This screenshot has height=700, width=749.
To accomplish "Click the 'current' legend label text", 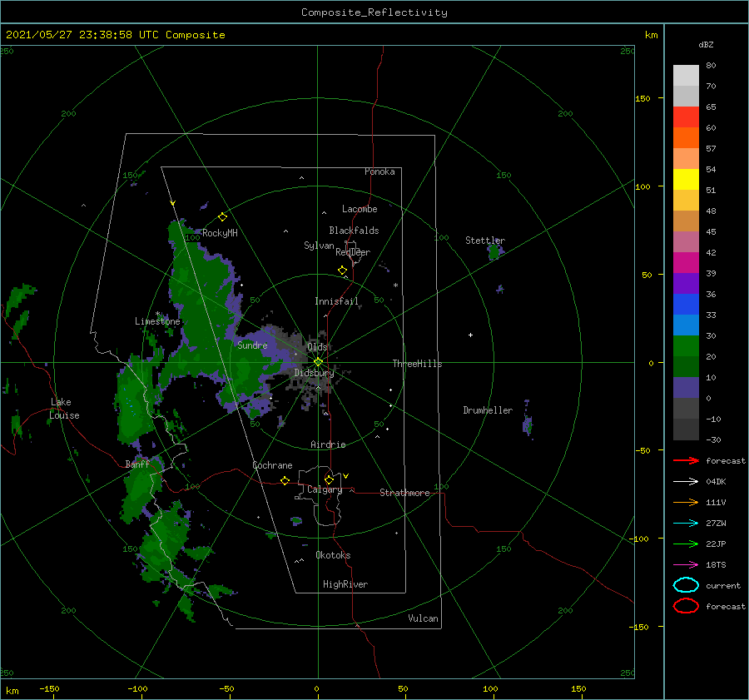I will [x=723, y=586].
